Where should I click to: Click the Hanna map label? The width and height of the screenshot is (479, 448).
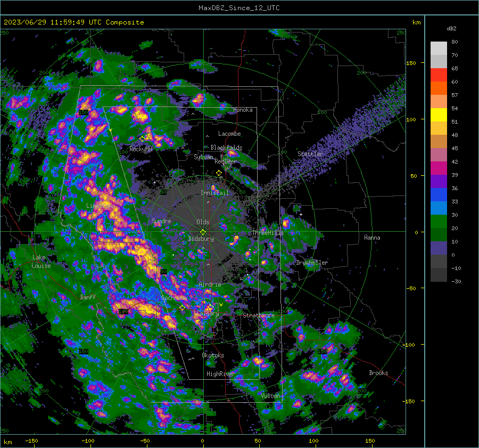(x=372, y=237)
